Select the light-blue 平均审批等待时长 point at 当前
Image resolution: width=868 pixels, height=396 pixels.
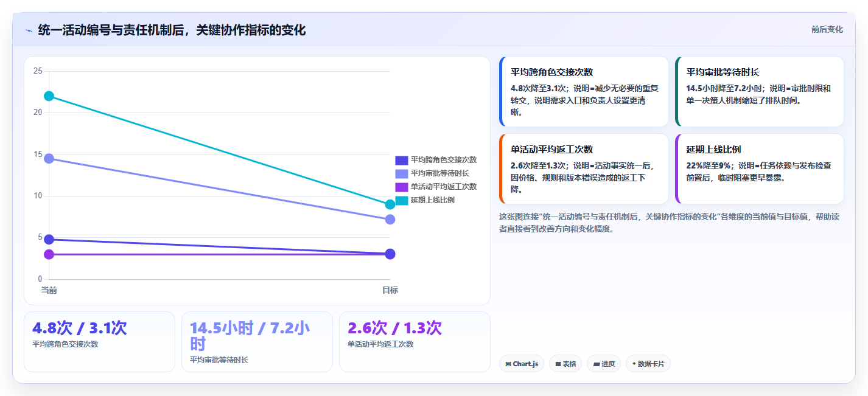point(49,159)
